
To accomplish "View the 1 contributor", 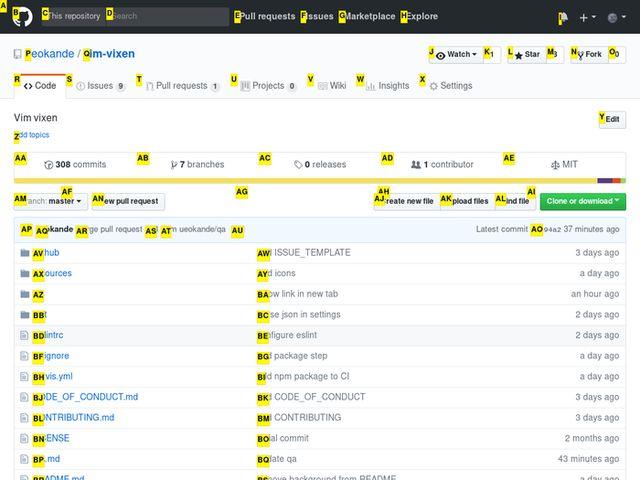I will pos(442,164).
